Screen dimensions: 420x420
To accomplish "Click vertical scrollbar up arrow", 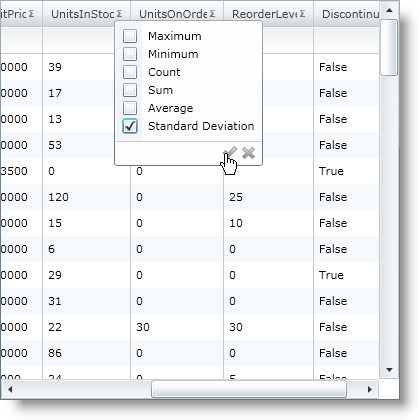I will [389, 10].
